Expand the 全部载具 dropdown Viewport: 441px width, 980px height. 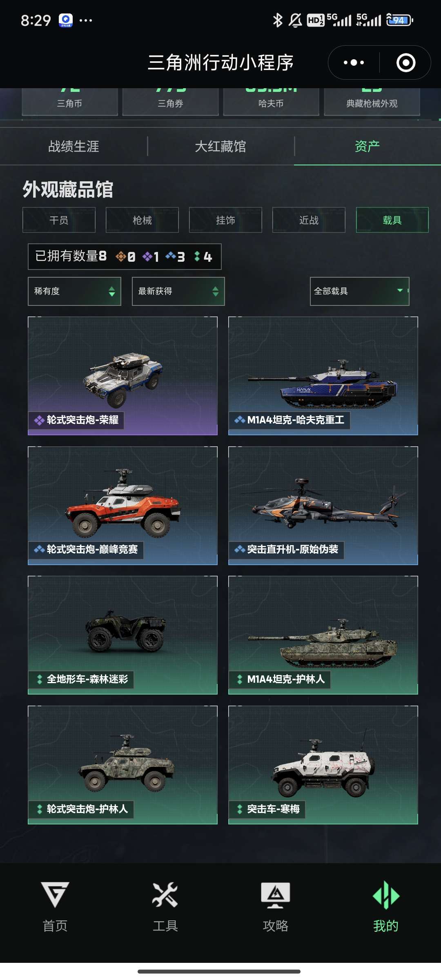click(x=360, y=291)
